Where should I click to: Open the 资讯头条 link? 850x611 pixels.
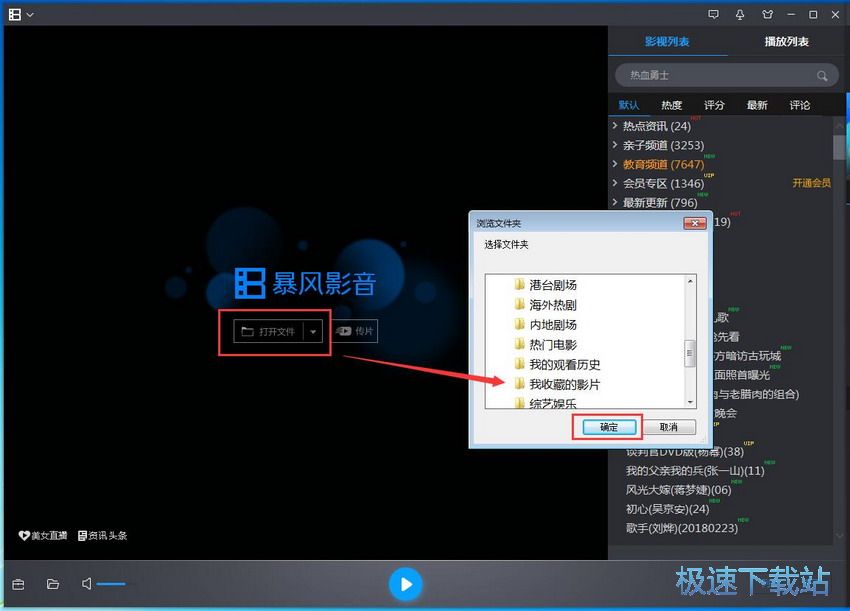[102, 536]
